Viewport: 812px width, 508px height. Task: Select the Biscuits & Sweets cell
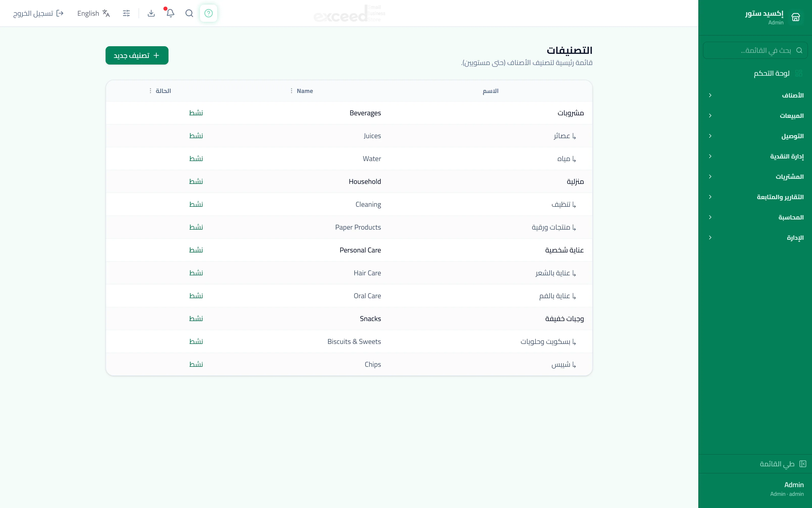354,341
